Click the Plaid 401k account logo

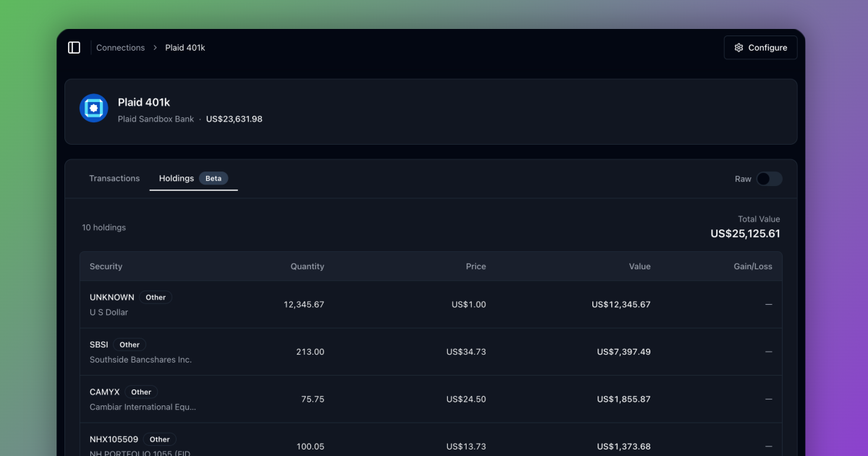[94, 109]
